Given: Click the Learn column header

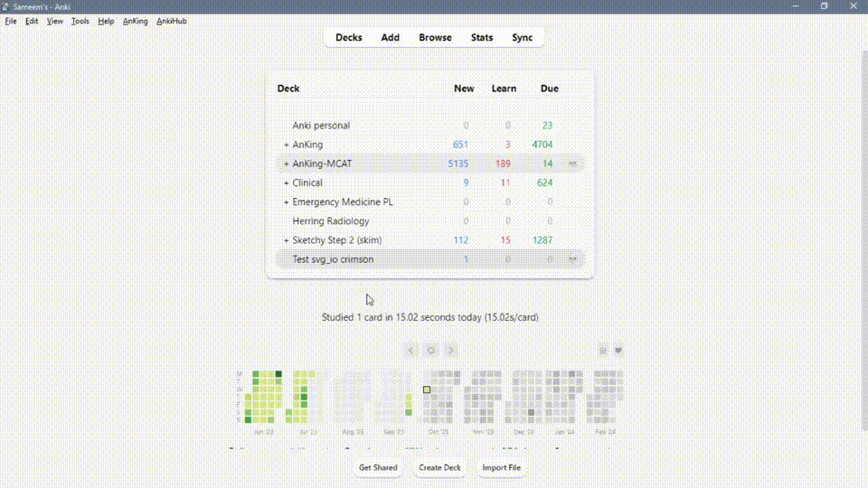Looking at the screenshot, I should coord(504,89).
